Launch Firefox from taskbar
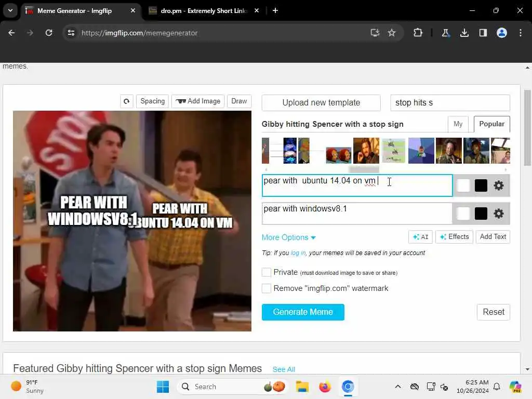Viewport: 532px width, 399px height. tap(325, 387)
